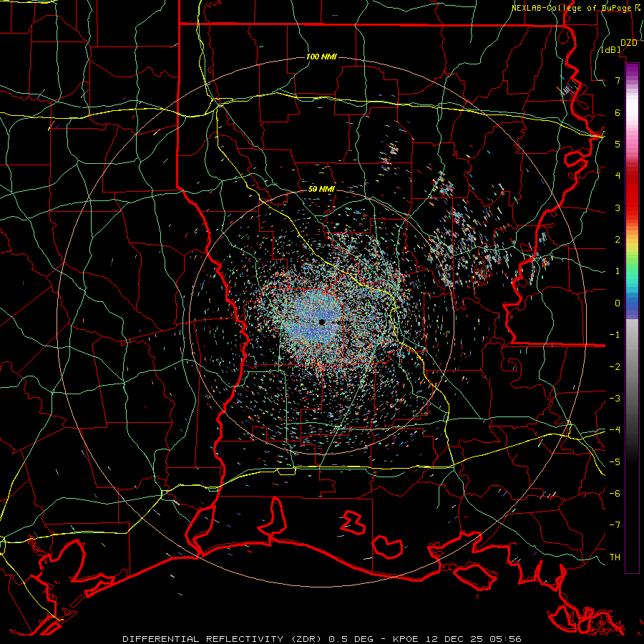Viewport: 644px width, 644px height.
Task: Click the color bar's '4' tick label
Action: [x=618, y=176]
